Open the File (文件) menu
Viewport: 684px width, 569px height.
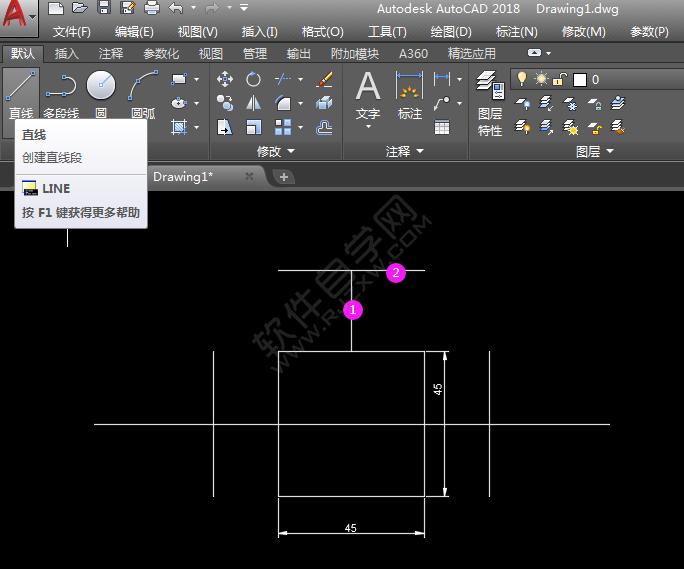point(71,32)
